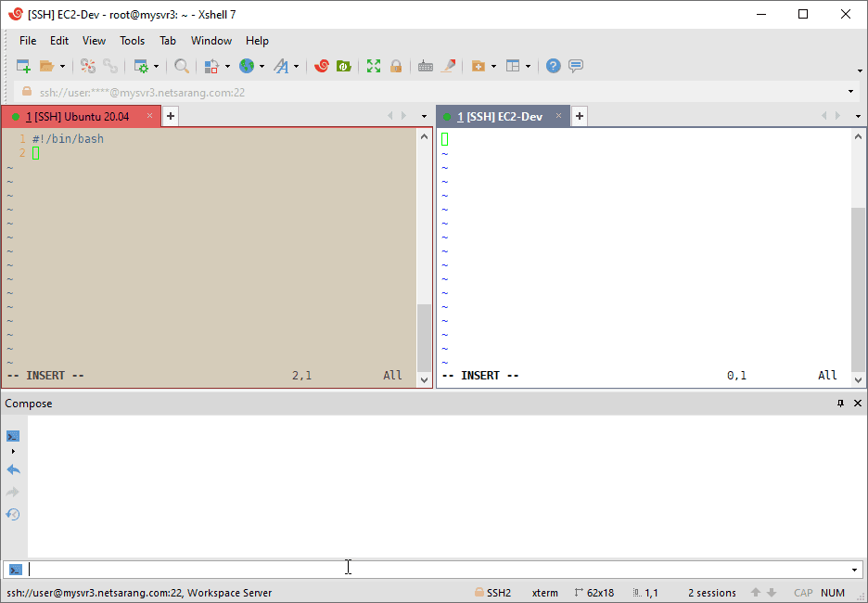Screen dimensions: 868x603
Task: Expand the color scheme dropdown arrow
Action: point(227,67)
